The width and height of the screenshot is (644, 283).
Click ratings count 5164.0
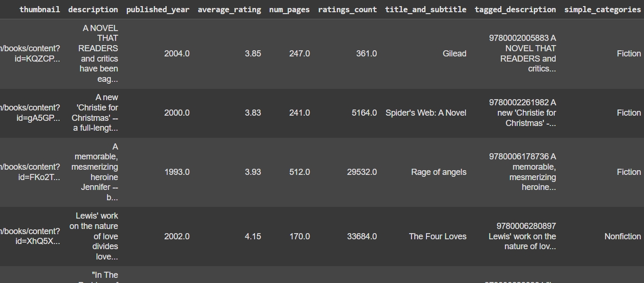pos(364,113)
